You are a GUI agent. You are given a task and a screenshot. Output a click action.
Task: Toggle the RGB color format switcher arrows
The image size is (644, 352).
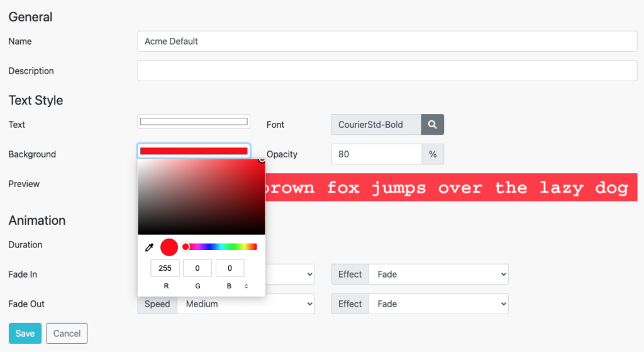[x=247, y=287]
